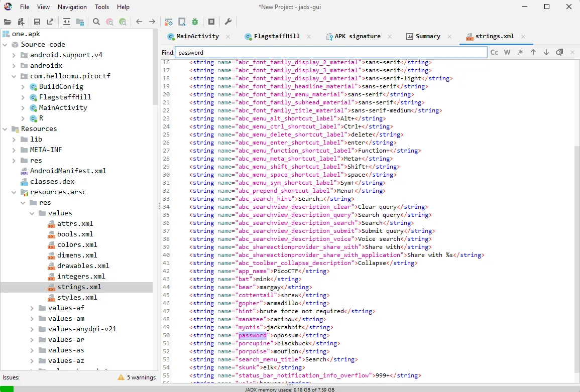
Task: Close the FlagstaffHill tab
Action: coord(308,36)
